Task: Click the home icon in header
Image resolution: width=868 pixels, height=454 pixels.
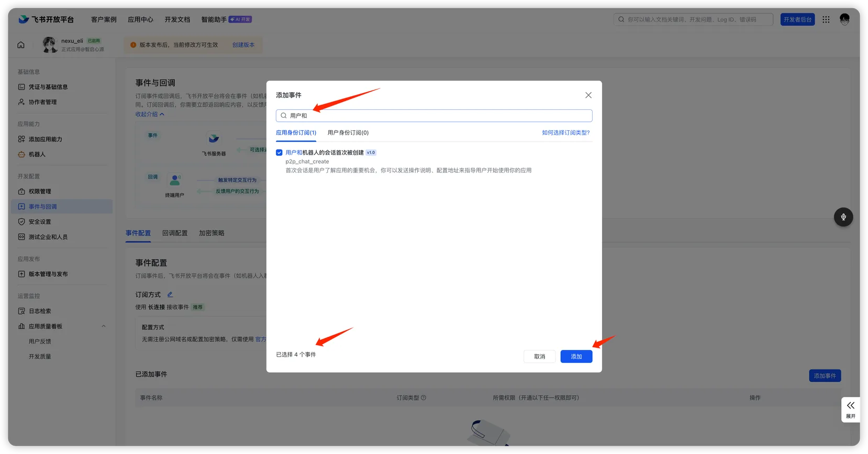Action: pyautogui.click(x=21, y=45)
